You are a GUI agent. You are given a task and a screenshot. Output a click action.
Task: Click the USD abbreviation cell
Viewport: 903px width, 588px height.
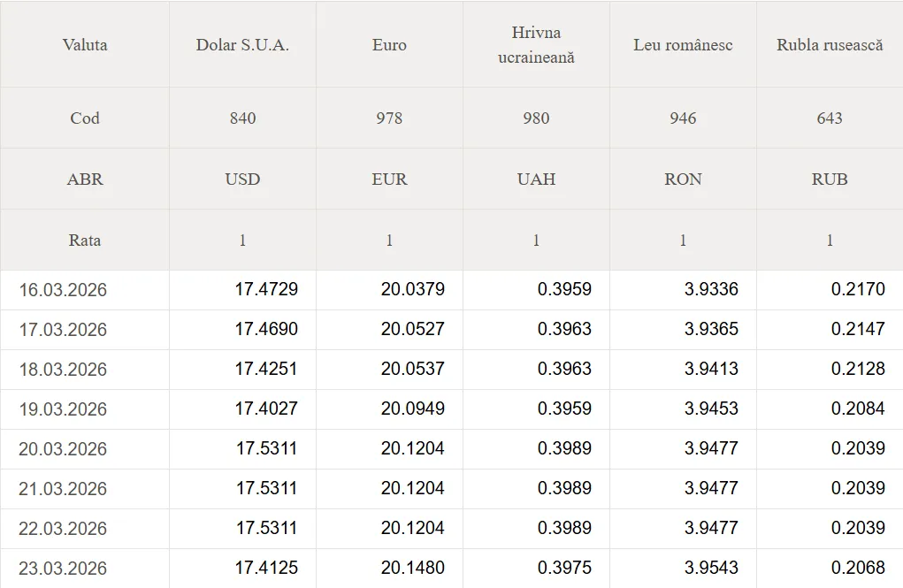pyautogui.click(x=242, y=179)
